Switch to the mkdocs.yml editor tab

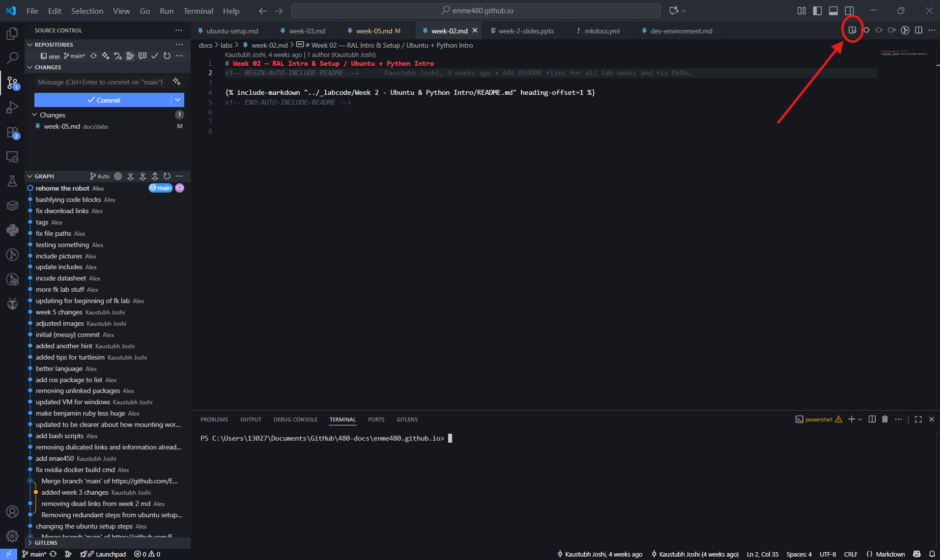pos(602,31)
